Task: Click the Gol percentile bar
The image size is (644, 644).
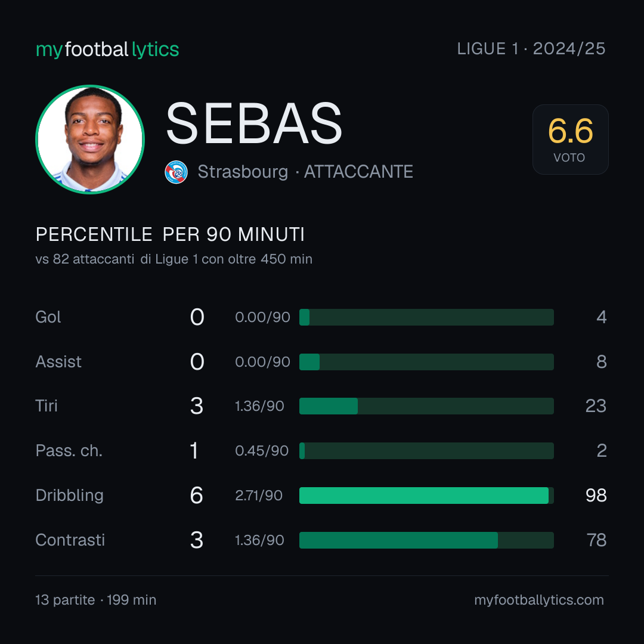Action: click(426, 317)
